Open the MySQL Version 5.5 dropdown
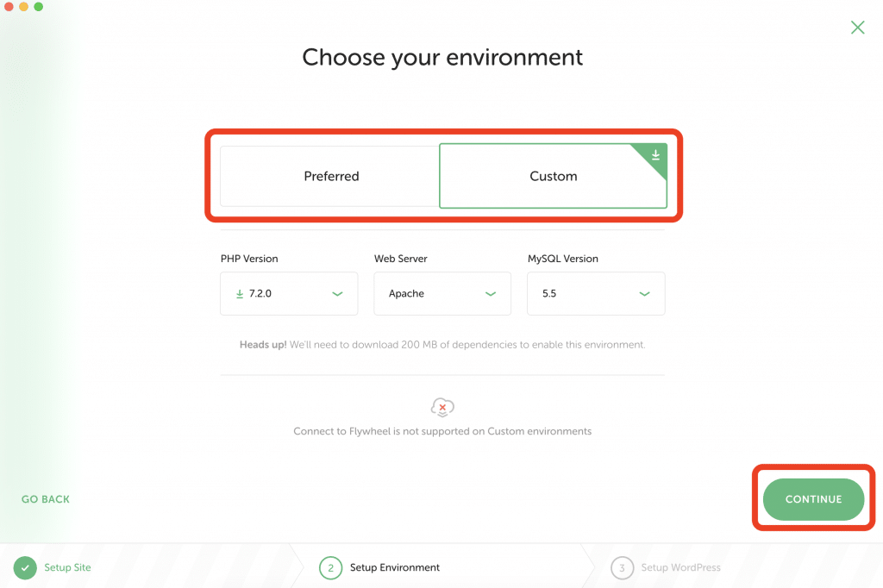Viewport: 883px width, 588px height. (596, 293)
